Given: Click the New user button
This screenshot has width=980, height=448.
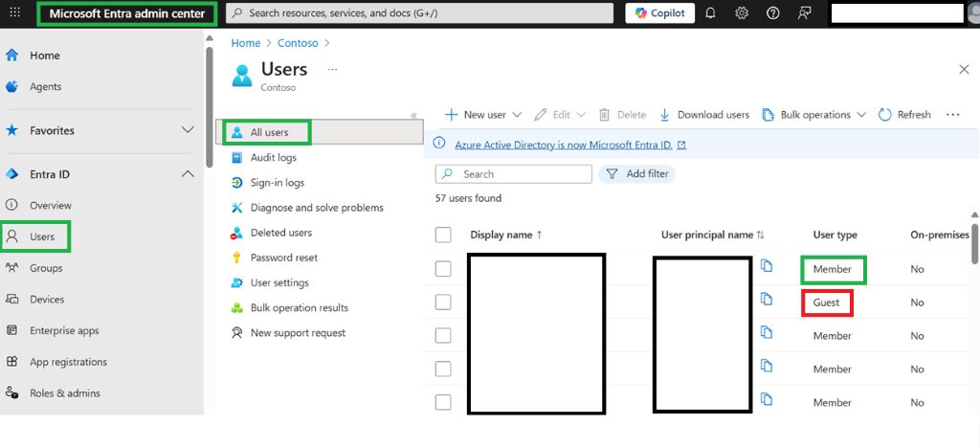Looking at the screenshot, I should click(476, 115).
